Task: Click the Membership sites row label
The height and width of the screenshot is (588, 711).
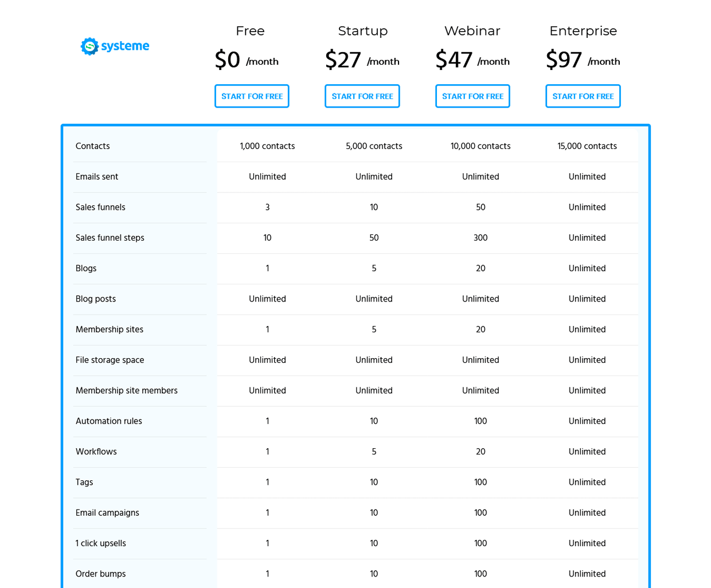Action: [x=110, y=330]
